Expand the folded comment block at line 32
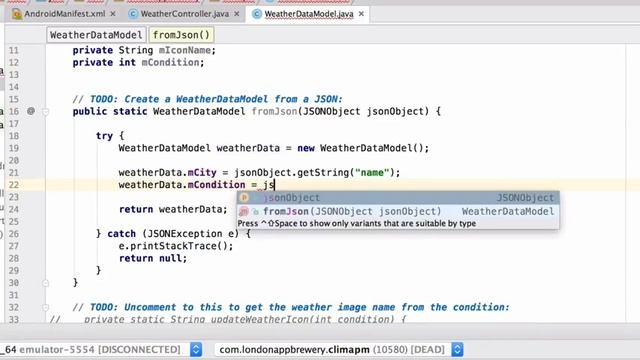The image size is (640, 360). (x=45, y=307)
